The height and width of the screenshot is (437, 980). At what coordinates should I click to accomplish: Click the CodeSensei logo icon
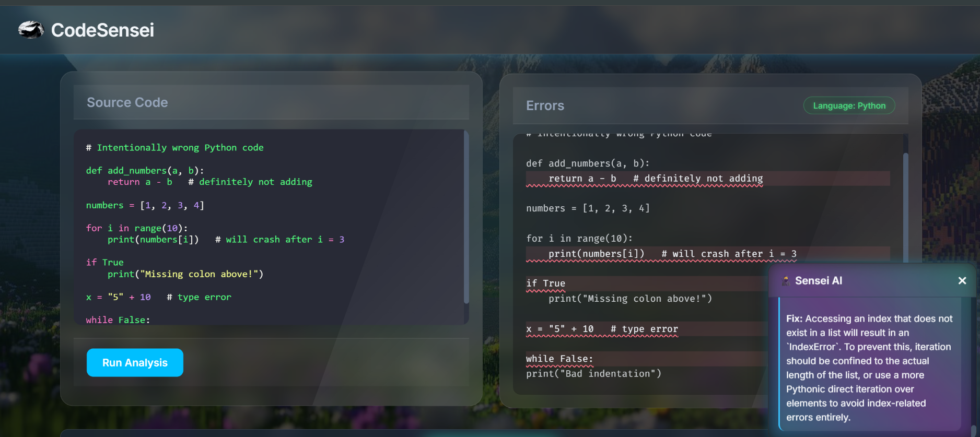31,30
